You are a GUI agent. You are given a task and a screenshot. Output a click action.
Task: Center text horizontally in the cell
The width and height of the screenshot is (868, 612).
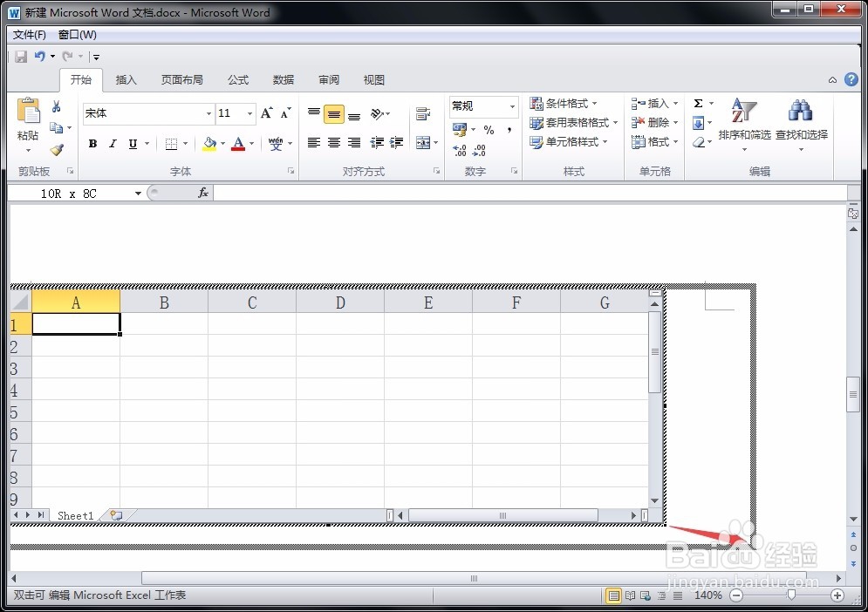point(334,143)
